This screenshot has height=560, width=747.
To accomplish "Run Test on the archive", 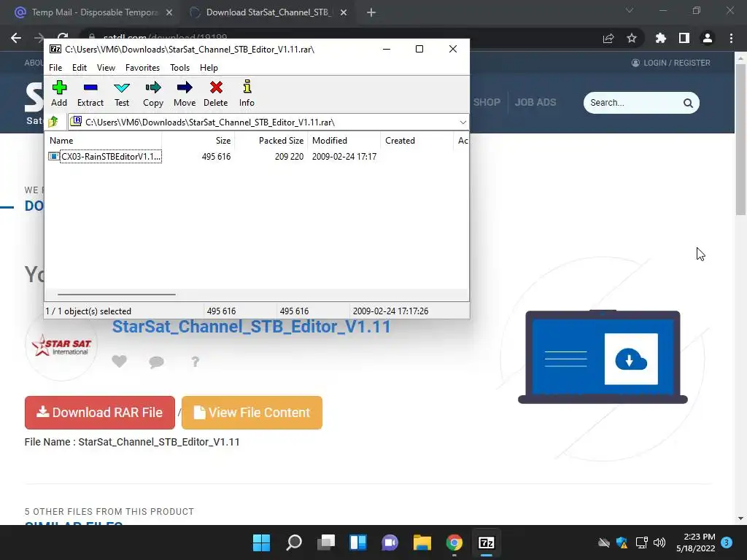I will coord(122,94).
